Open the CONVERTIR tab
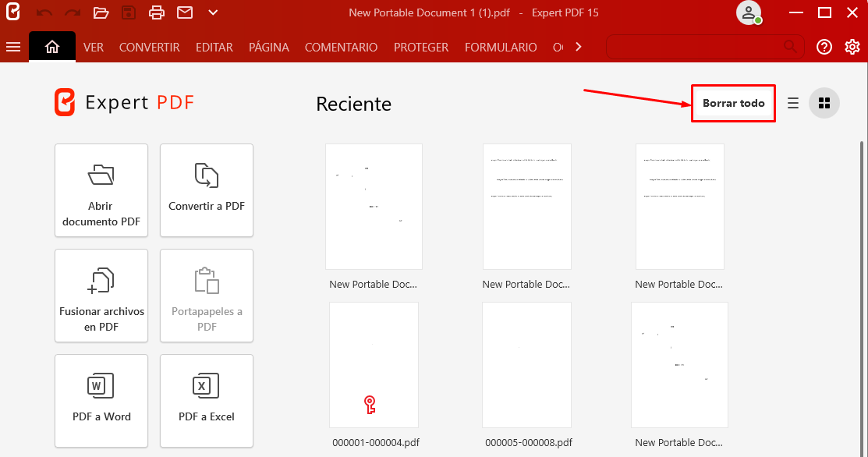 150,48
